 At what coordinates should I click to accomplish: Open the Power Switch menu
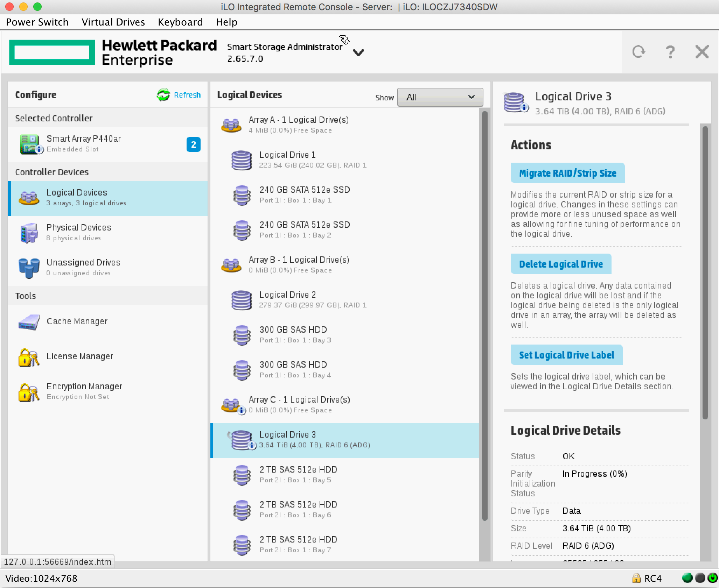coord(37,22)
